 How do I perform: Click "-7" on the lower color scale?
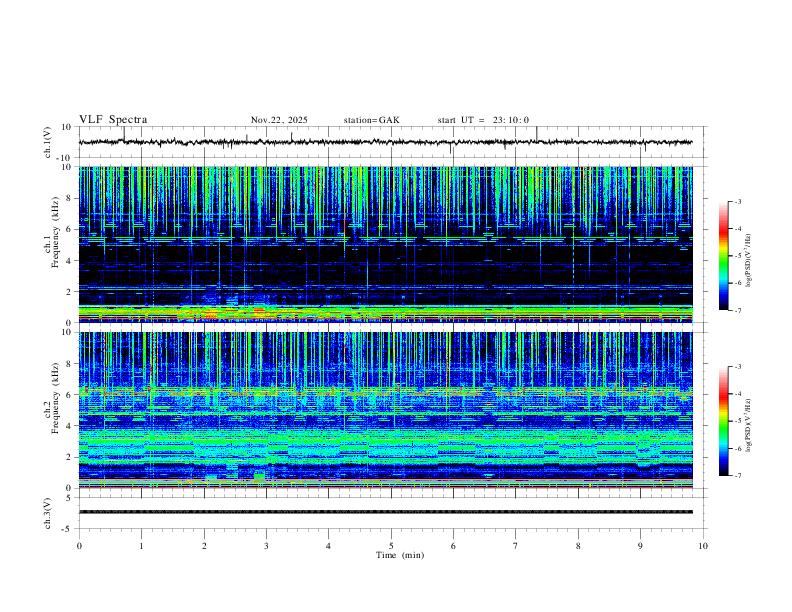(737, 476)
